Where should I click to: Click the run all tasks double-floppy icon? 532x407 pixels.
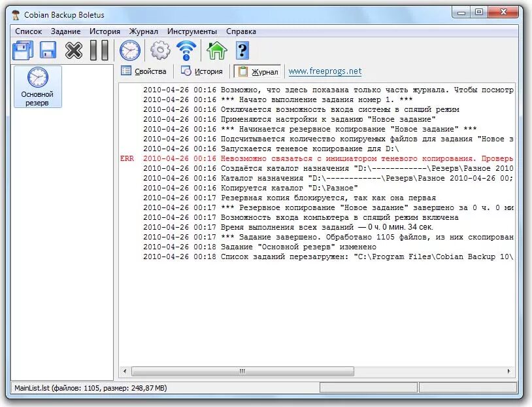(23, 50)
